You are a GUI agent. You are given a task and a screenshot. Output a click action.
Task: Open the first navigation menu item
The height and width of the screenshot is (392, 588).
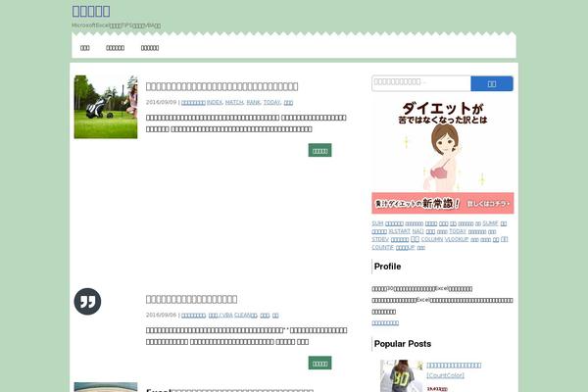[84, 48]
